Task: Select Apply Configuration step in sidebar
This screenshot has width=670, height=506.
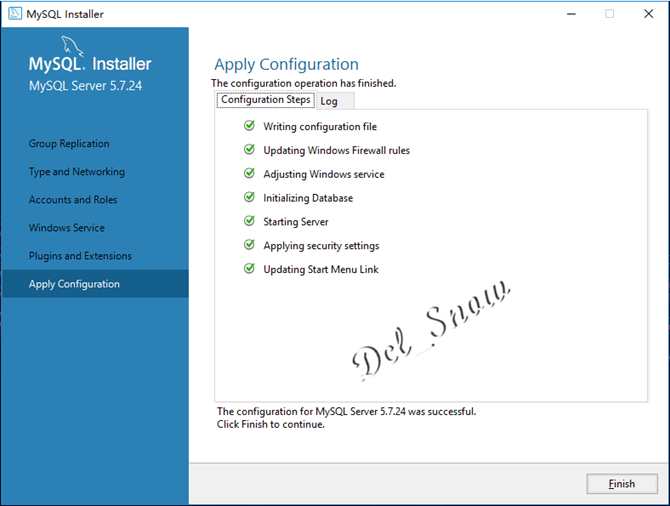Action: (x=95, y=284)
